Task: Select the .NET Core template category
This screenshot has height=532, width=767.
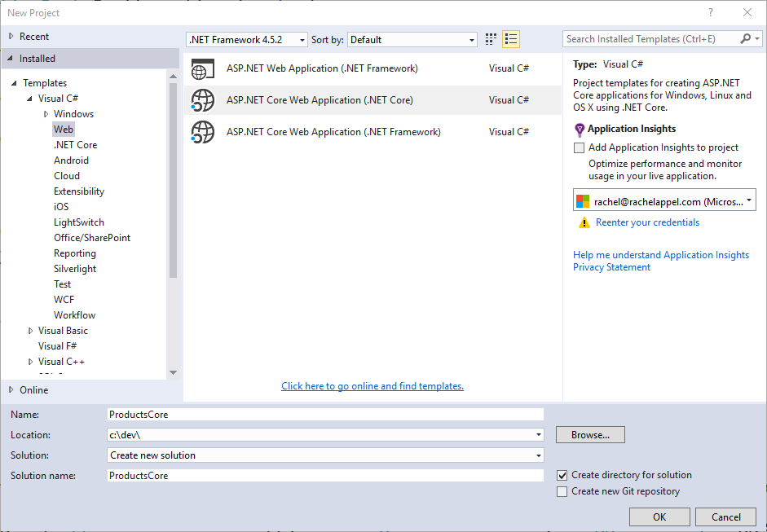Action: click(x=75, y=145)
